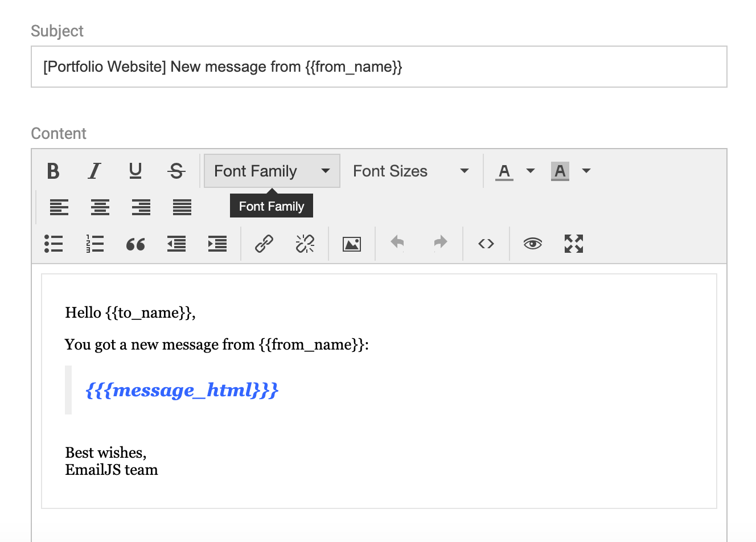Create a bulleted list

53,244
